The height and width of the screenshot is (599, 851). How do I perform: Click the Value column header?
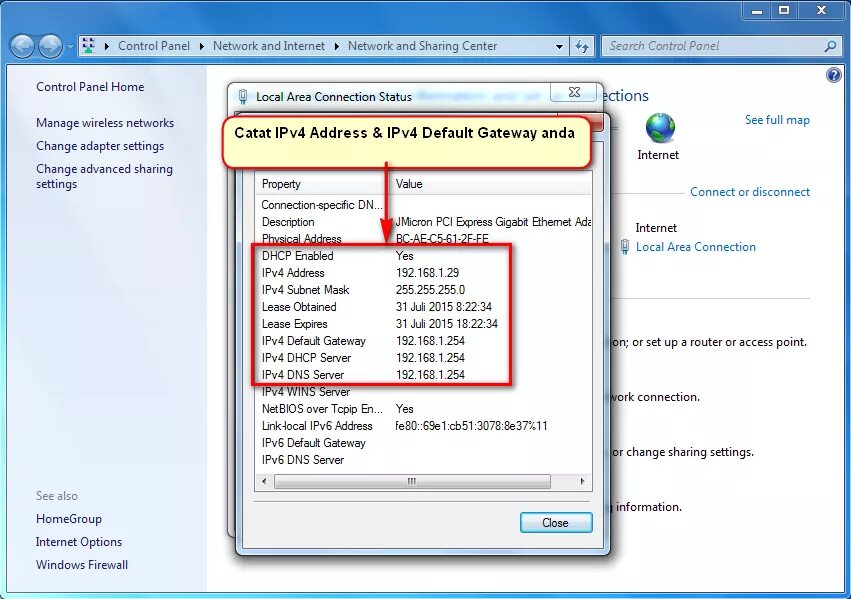(x=492, y=184)
